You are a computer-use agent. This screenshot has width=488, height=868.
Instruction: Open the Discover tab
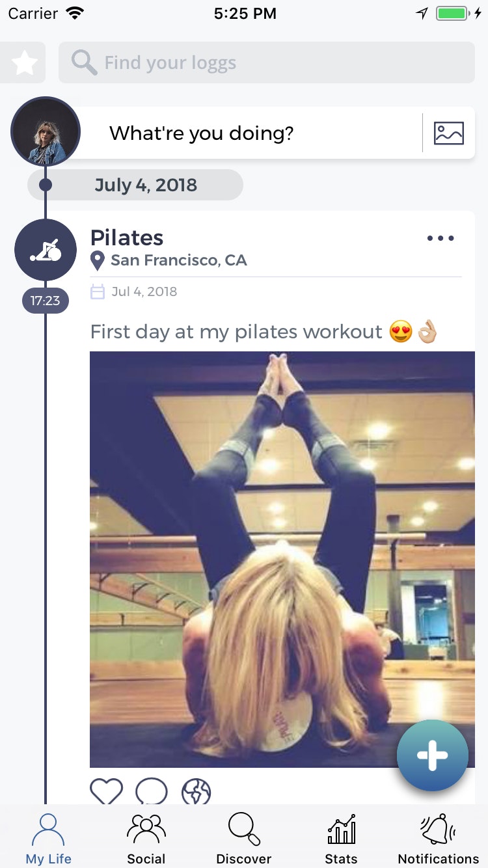click(244, 839)
